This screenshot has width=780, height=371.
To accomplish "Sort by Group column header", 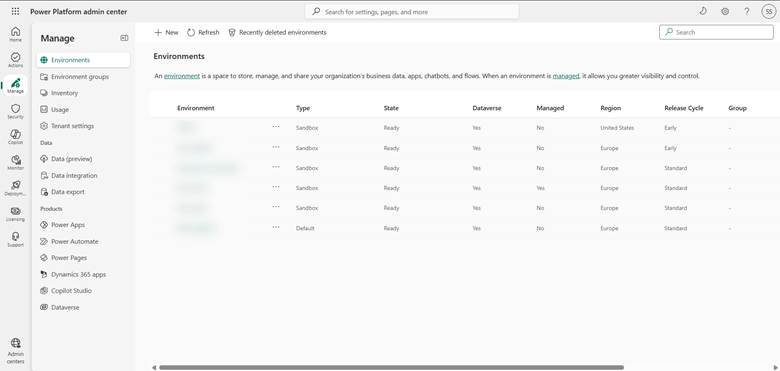I will pos(737,108).
